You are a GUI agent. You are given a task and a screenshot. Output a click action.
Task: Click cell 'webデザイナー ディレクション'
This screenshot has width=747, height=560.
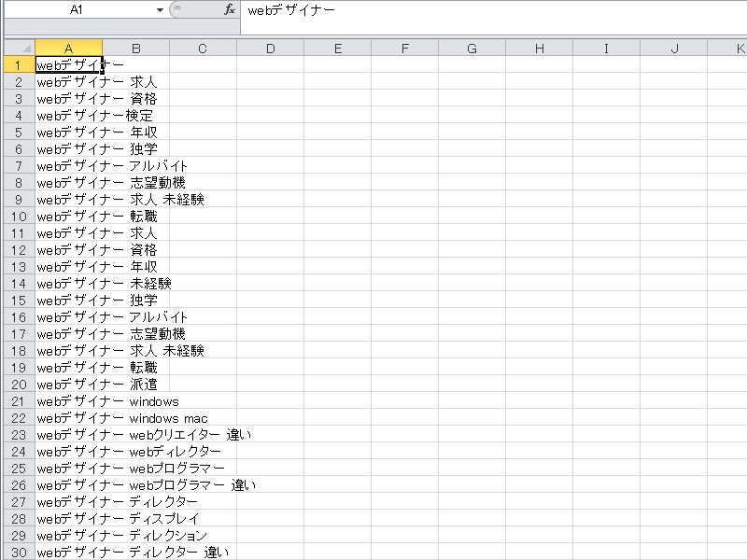(x=68, y=536)
